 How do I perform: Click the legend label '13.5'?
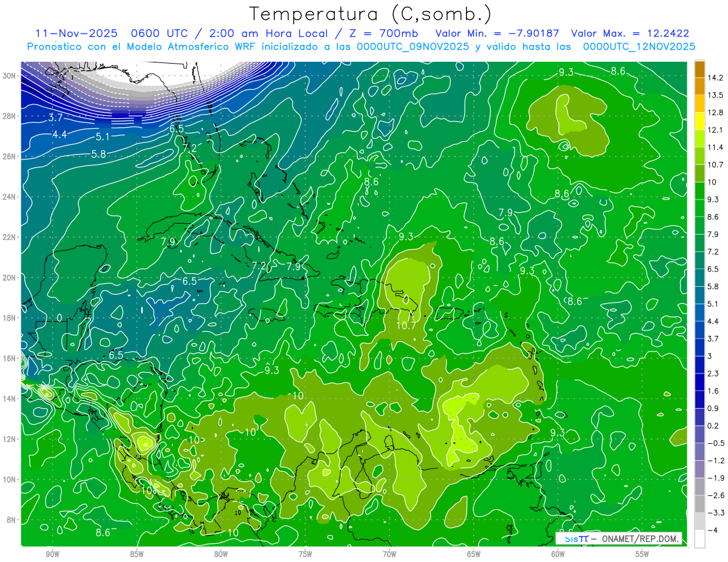point(715,95)
